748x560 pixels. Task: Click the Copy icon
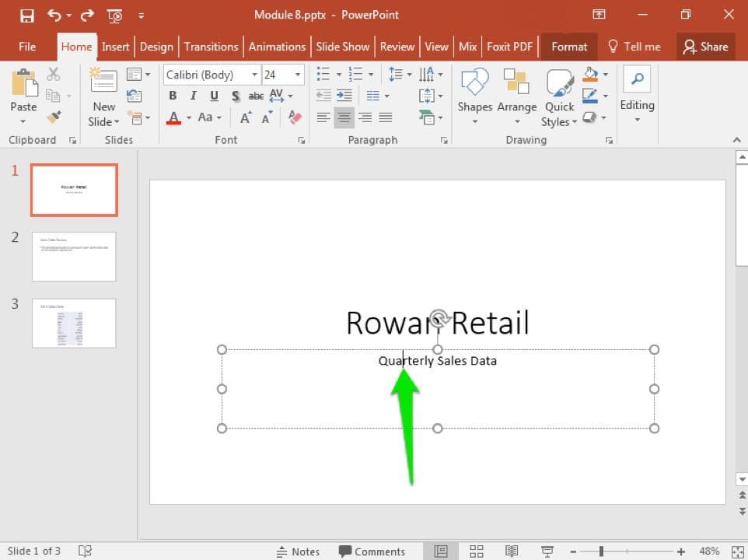[x=52, y=96]
